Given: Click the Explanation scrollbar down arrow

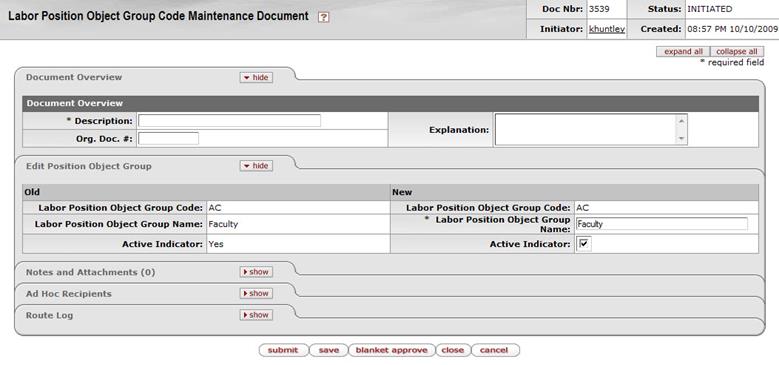Looking at the screenshot, I should pos(682,139).
